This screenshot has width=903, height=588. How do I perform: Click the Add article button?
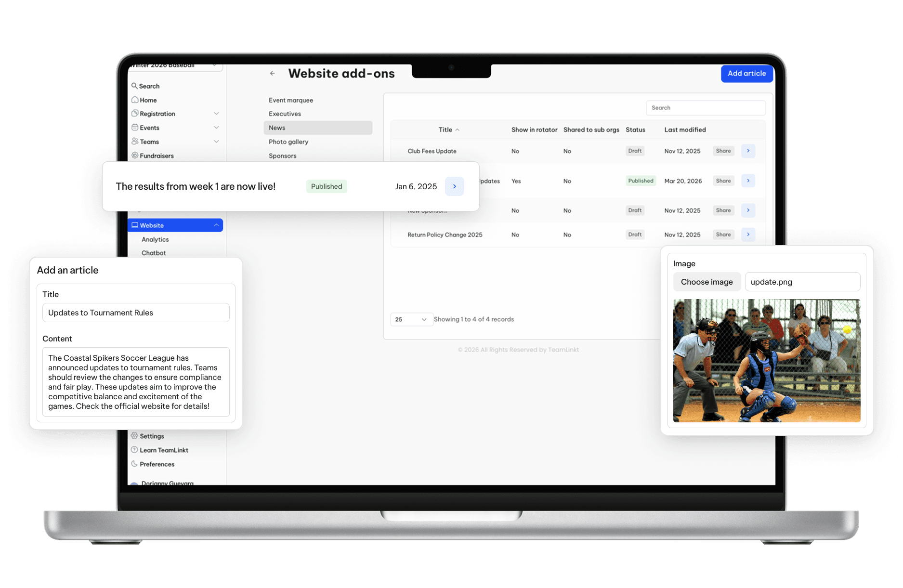(746, 74)
